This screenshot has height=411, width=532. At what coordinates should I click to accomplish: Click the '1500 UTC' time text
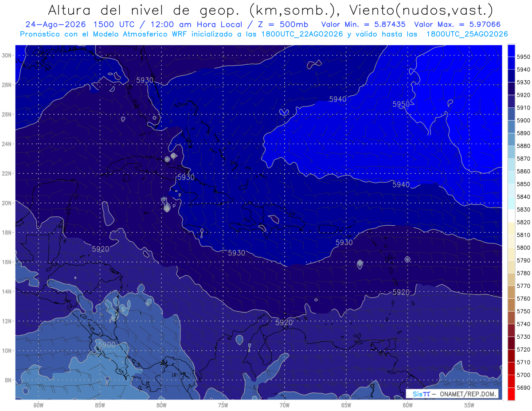pos(115,24)
